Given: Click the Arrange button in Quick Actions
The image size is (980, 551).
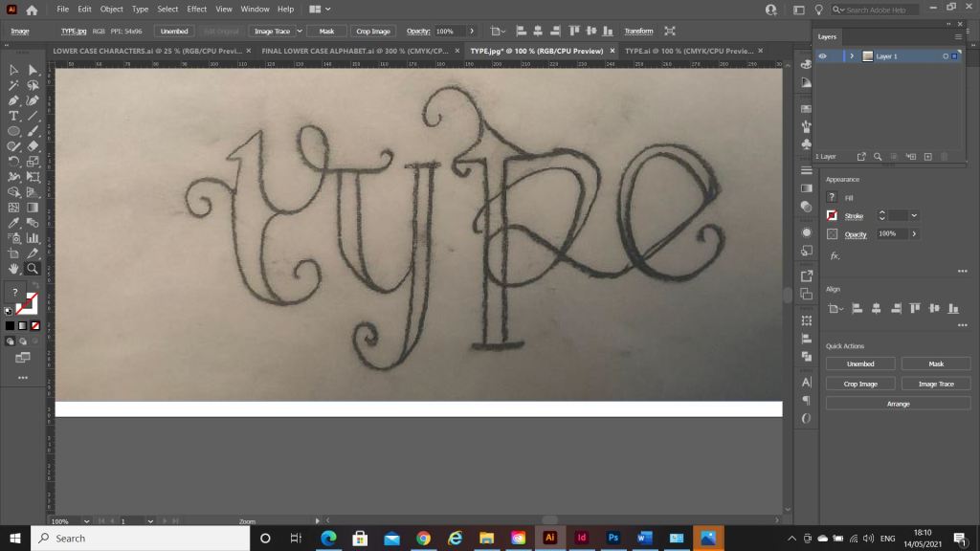Looking at the screenshot, I should (x=898, y=404).
